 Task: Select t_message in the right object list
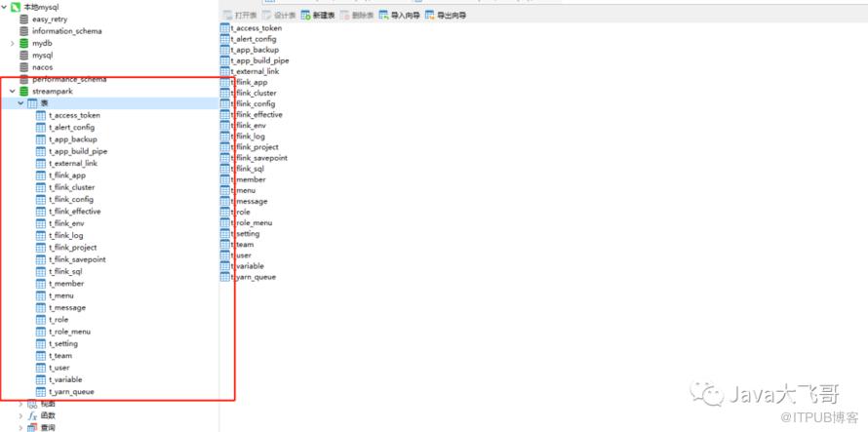pos(249,201)
